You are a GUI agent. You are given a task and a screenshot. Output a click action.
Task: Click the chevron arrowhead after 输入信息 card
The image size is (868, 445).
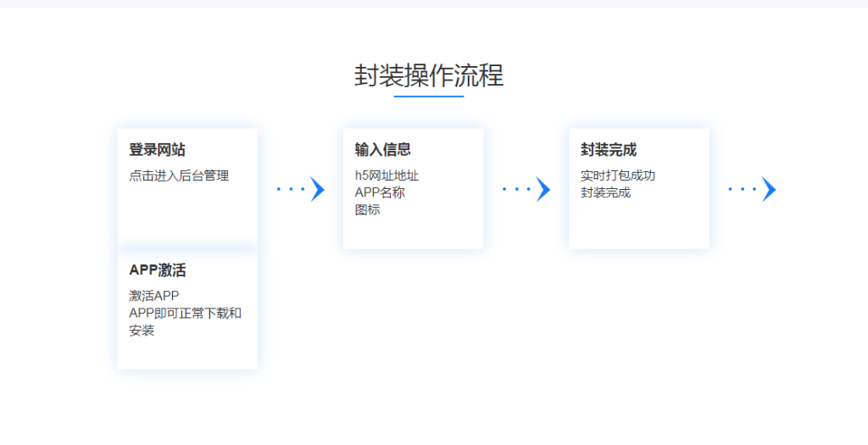pyautogui.click(x=543, y=189)
